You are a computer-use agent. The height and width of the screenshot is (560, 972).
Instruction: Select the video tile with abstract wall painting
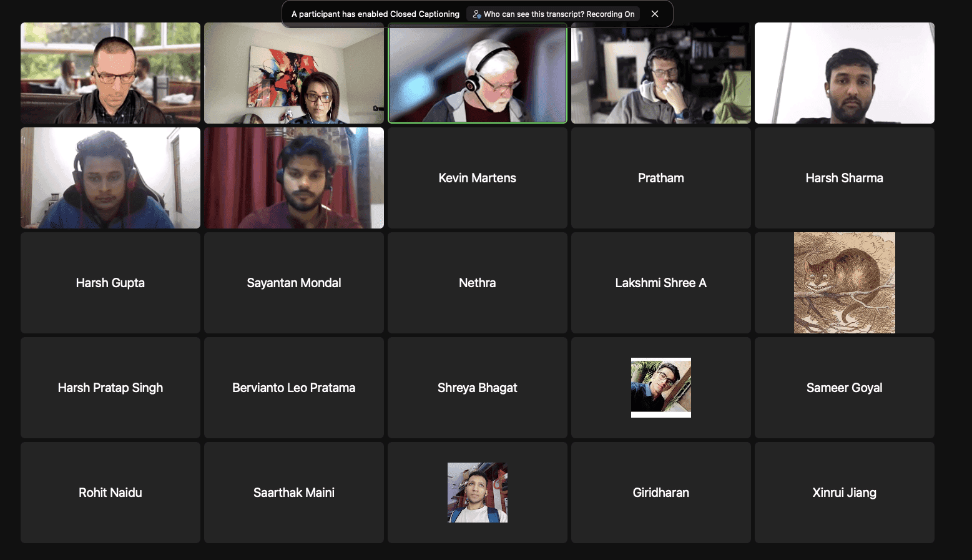[x=293, y=73]
